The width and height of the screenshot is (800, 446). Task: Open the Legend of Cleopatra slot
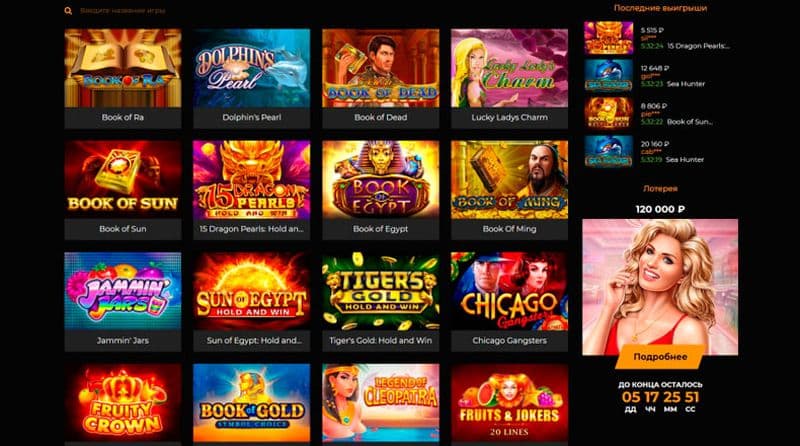click(381, 403)
